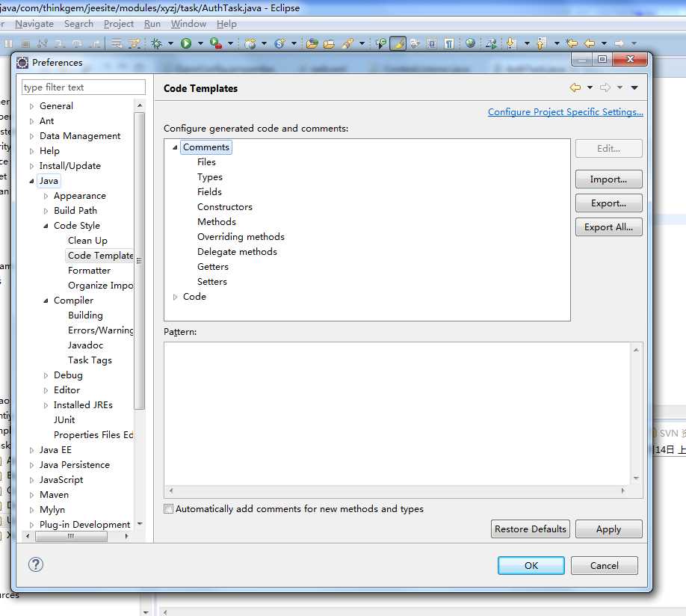Click the green Run button in toolbar

click(x=186, y=43)
